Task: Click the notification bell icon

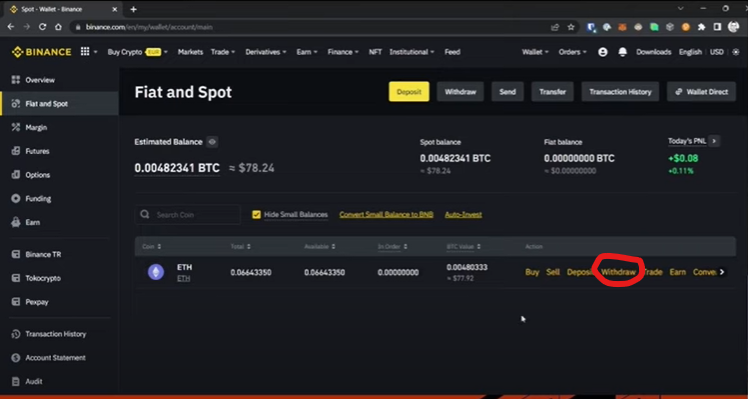Action: click(x=623, y=52)
